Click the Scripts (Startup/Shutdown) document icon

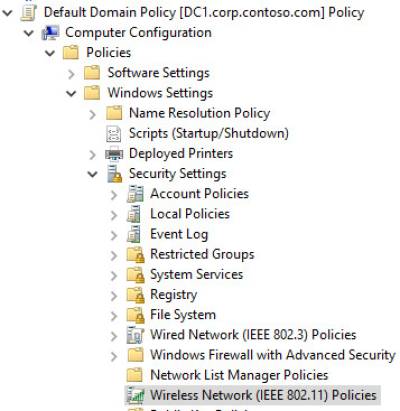click(x=114, y=134)
